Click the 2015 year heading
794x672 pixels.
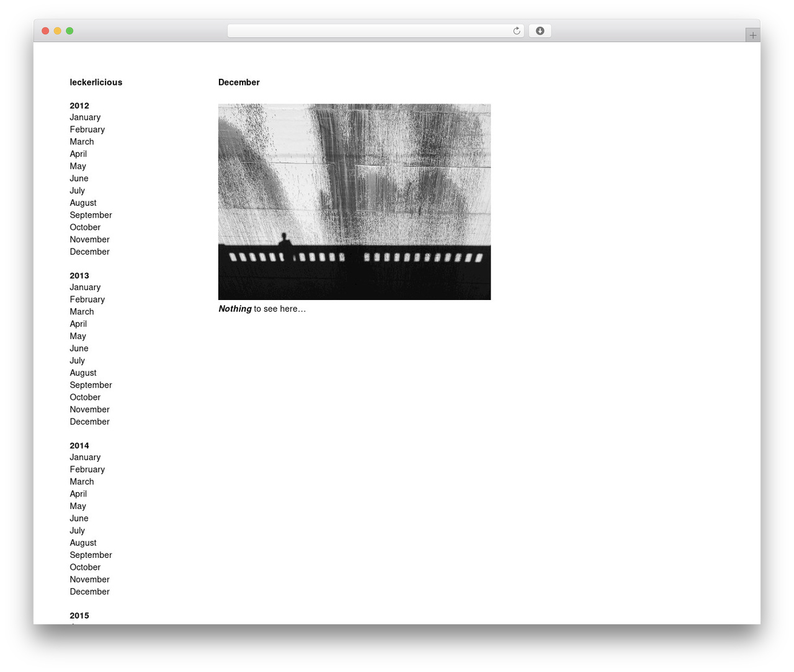tap(79, 616)
